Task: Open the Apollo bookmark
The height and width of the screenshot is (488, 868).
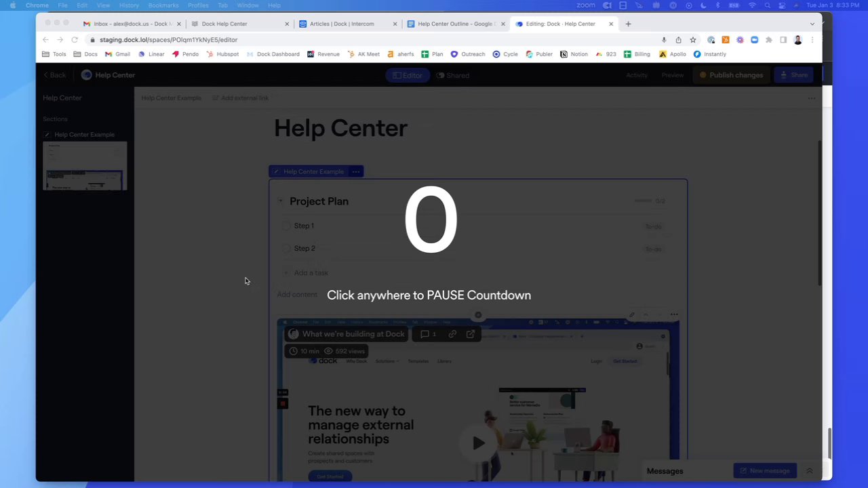Action: [x=673, y=54]
